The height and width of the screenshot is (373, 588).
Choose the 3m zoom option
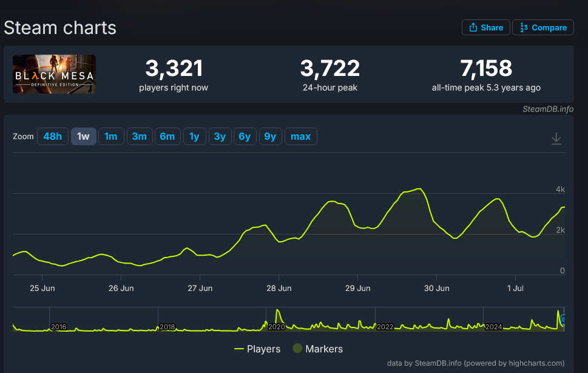pyautogui.click(x=140, y=136)
